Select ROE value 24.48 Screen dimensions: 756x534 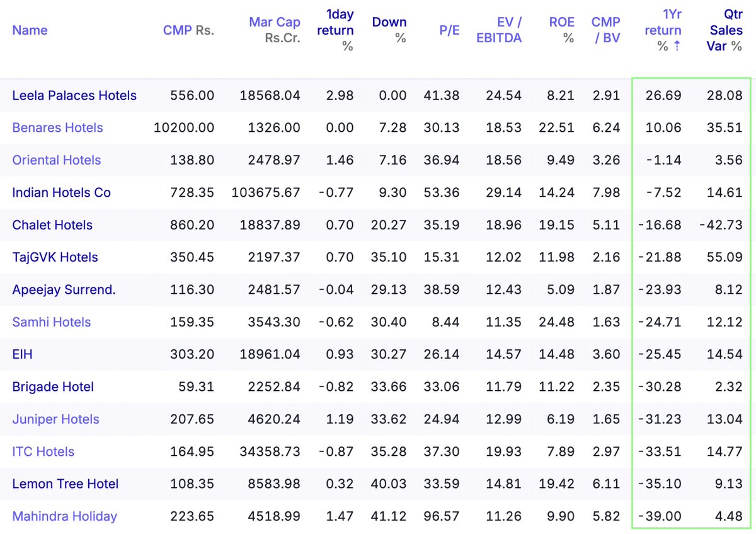(x=557, y=322)
